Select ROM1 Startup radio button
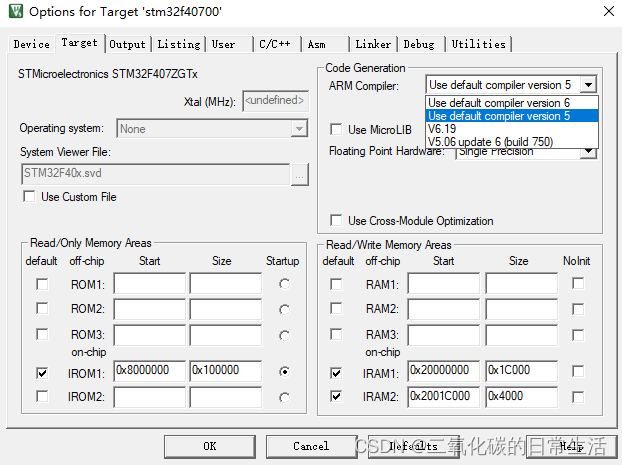Image resolution: width=622 pixels, height=465 pixels. click(x=284, y=284)
